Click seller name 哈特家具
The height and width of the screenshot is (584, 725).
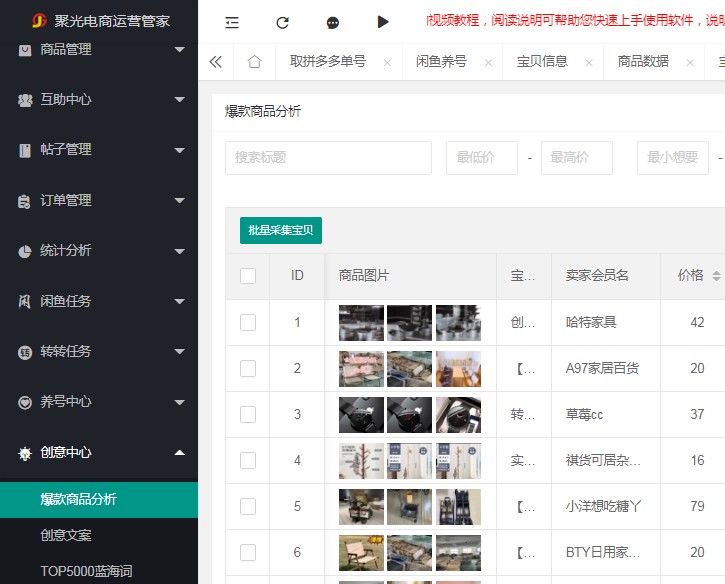pos(591,322)
